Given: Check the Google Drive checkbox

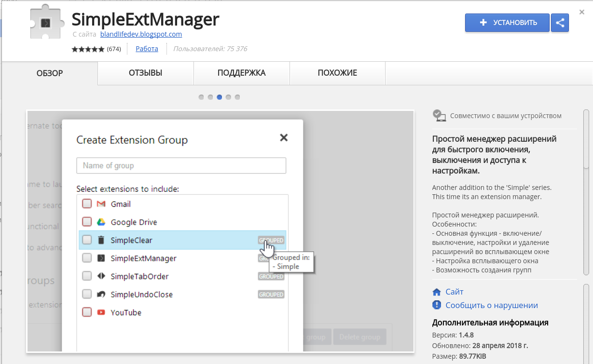Looking at the screenshot, I should [87, 222].
